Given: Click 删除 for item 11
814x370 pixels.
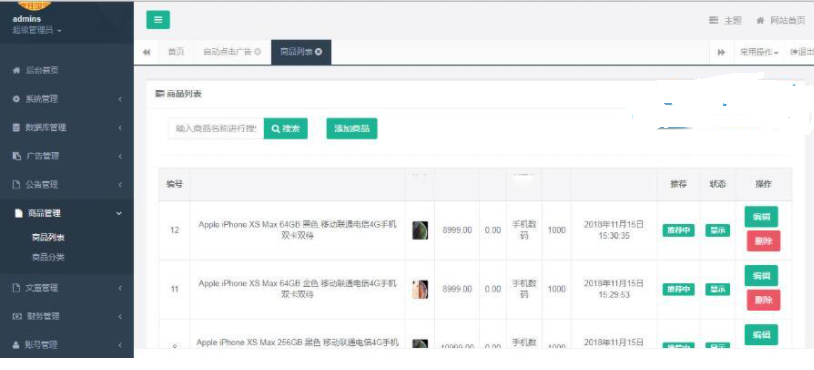Looking at the screenshot, I should 763,300.
